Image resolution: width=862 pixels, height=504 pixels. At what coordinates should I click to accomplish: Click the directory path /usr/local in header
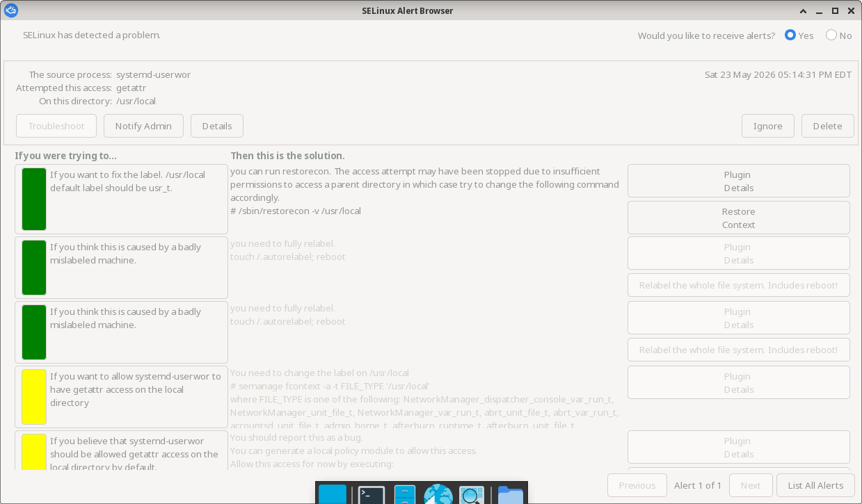136,101
